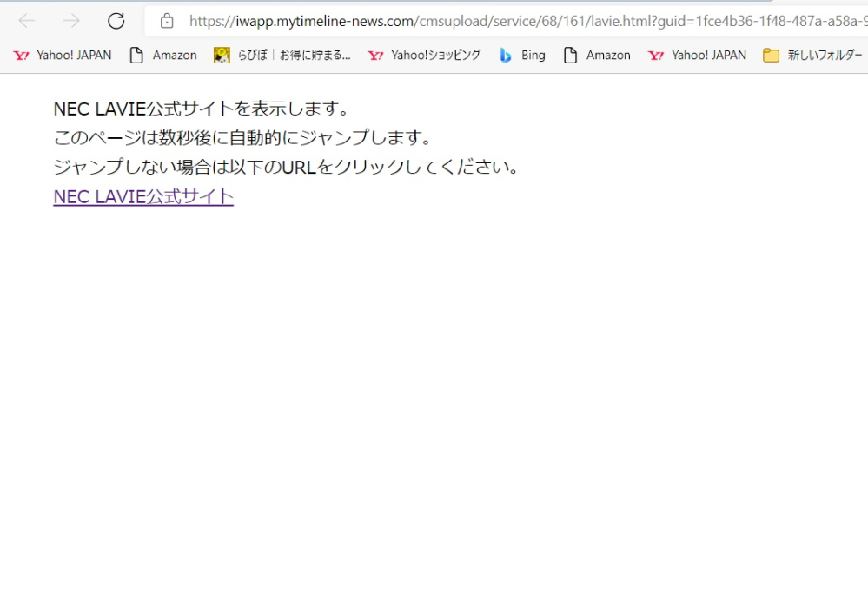868x601 pixels.
Task: Click the site lock icon in address bar
Action: tap(167, 21)
